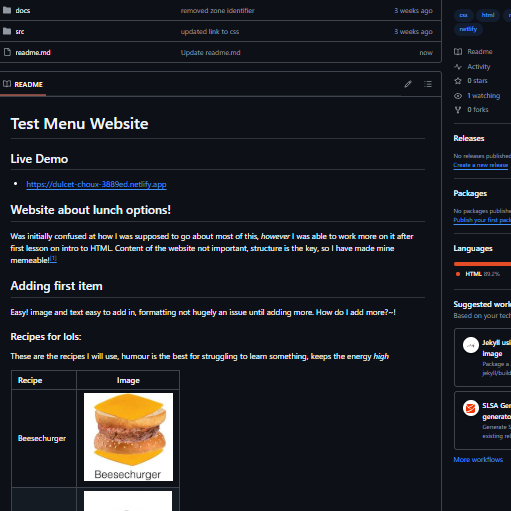Open the Activity link

click(479, 67)
